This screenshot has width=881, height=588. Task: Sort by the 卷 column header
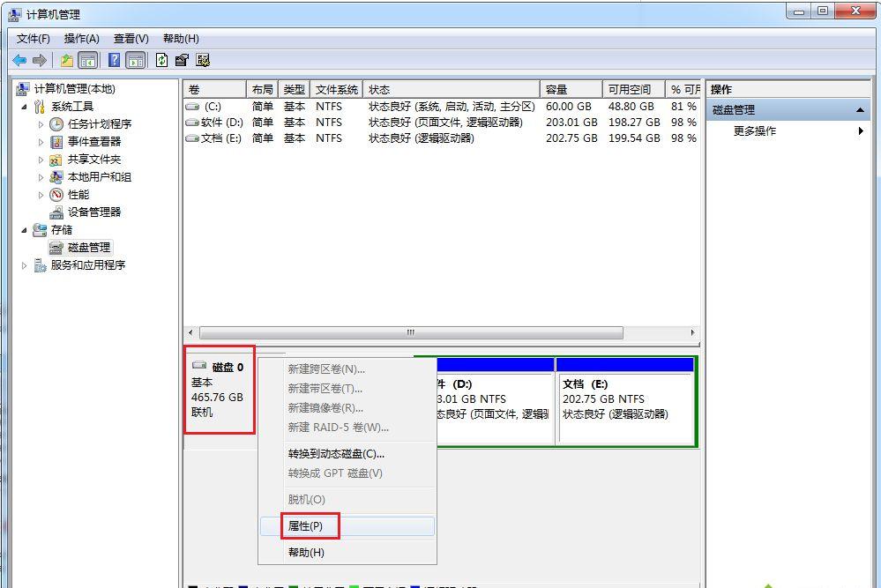click(214, 89)
